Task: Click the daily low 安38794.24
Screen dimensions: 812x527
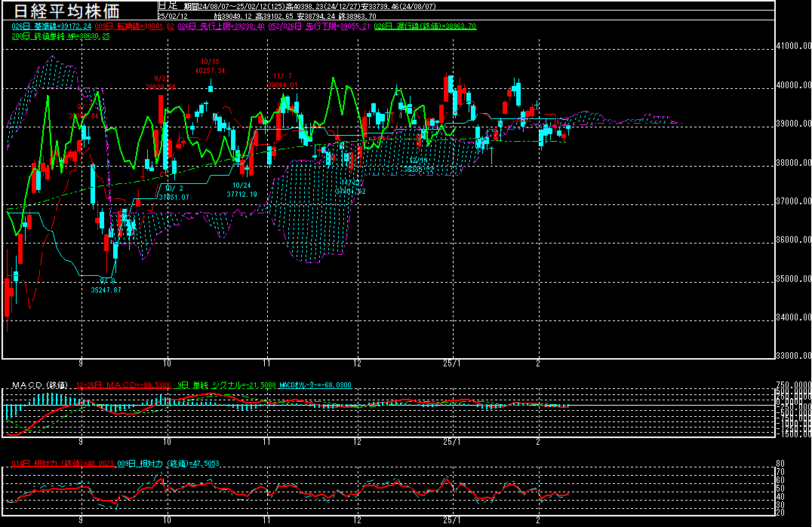Action: pos(316,17)
